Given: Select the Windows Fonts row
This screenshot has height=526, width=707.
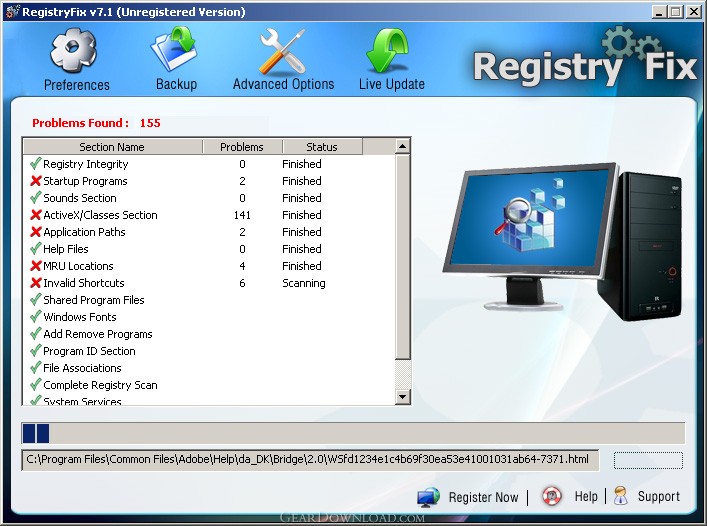Looking at the screenshot, I should (x=209, y=317).
